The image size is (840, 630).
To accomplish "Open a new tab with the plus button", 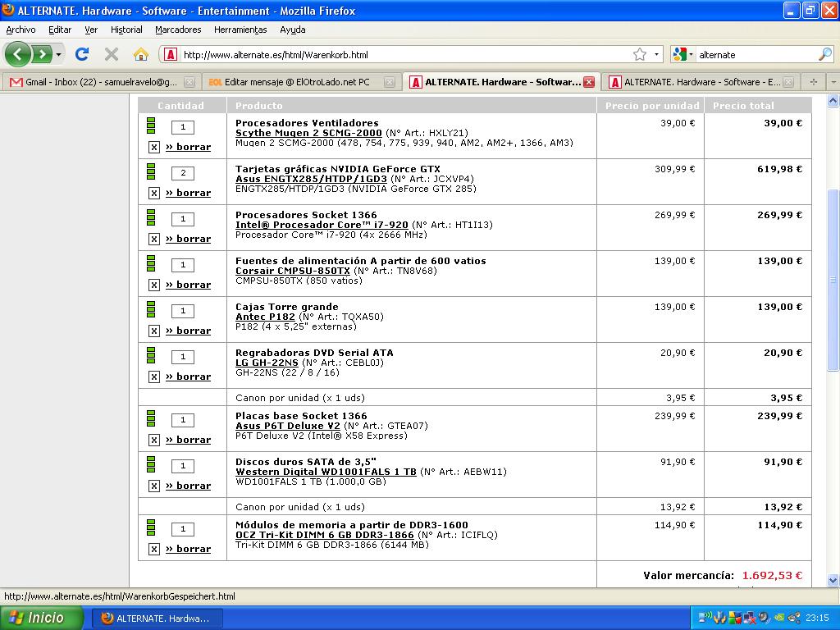I will [813, 82].
